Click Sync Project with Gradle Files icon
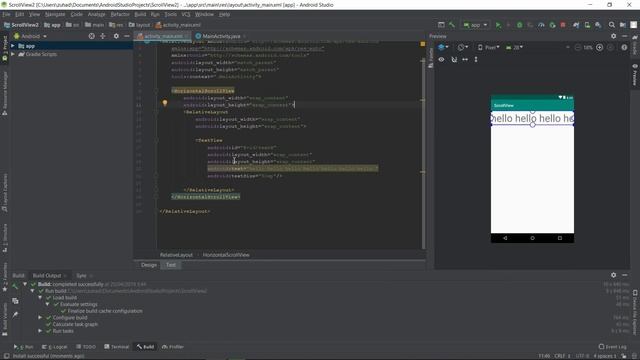Viewport: 640px width, 360px height. (576, 25)
